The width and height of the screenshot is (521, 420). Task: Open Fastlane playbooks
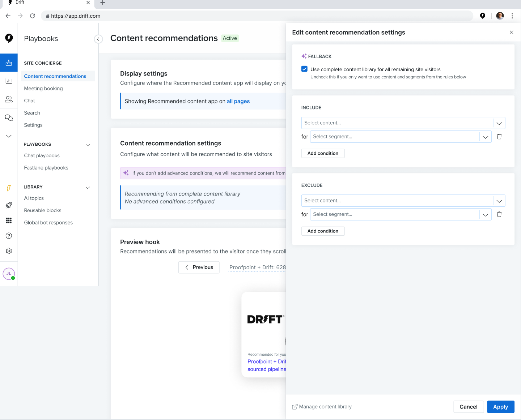[x=46, y=168]
